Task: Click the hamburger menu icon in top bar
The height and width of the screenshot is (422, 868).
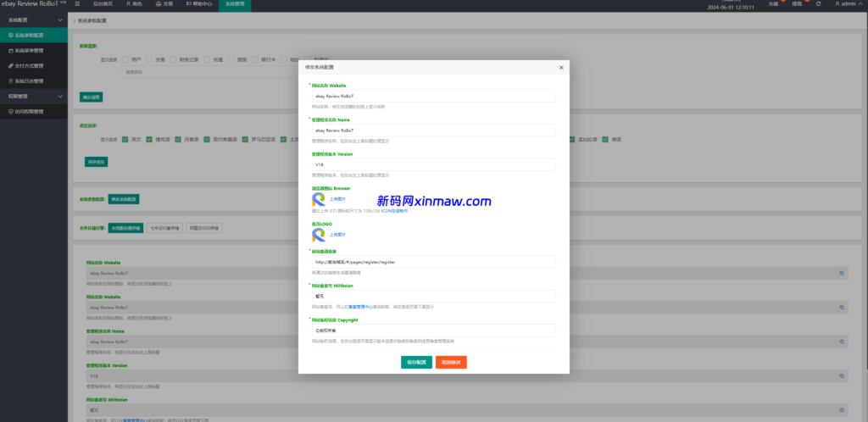Action: 77,4
